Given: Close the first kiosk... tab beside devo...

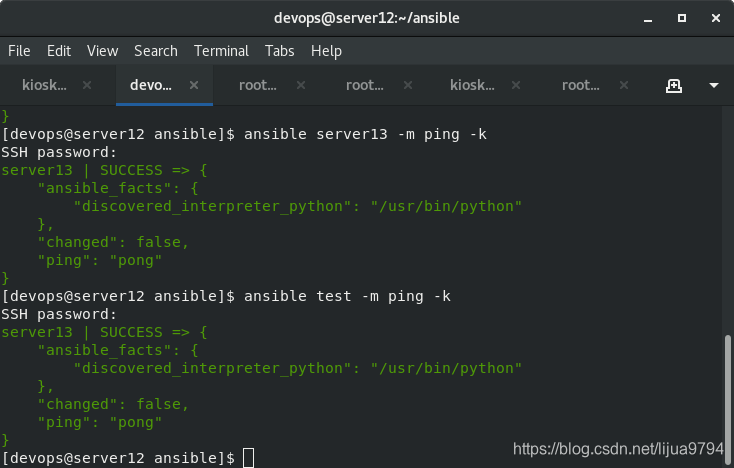Looking at the screenshot, I should (87, 85).
